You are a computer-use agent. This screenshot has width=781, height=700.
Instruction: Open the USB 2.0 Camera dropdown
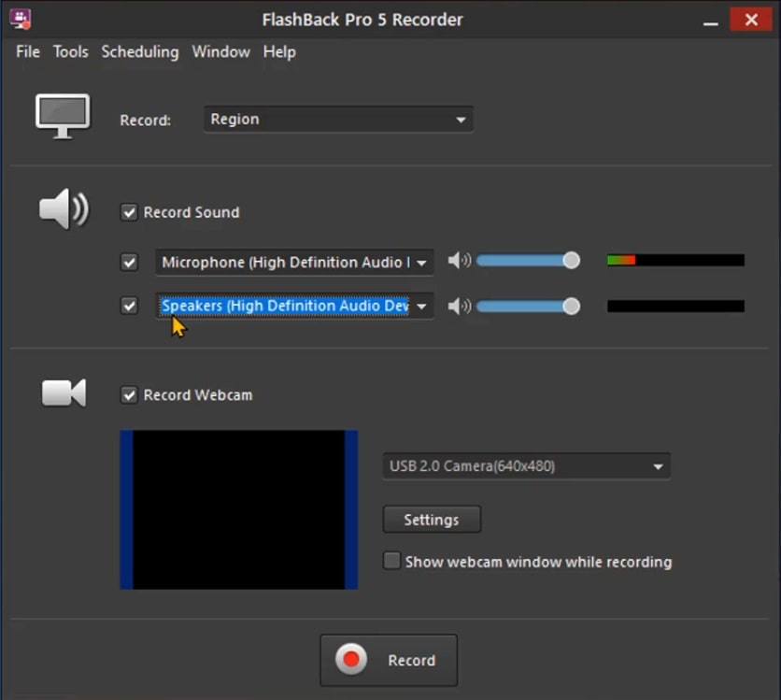[x=527, y=465]
